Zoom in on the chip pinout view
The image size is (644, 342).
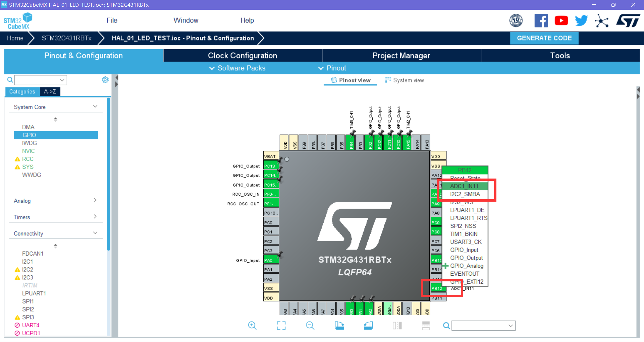(253, 325)
